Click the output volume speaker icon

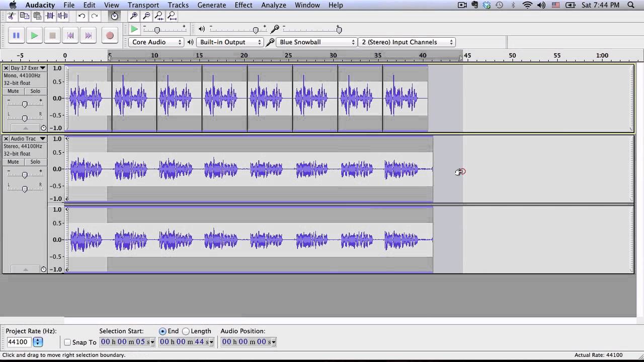tap(202, 29)
